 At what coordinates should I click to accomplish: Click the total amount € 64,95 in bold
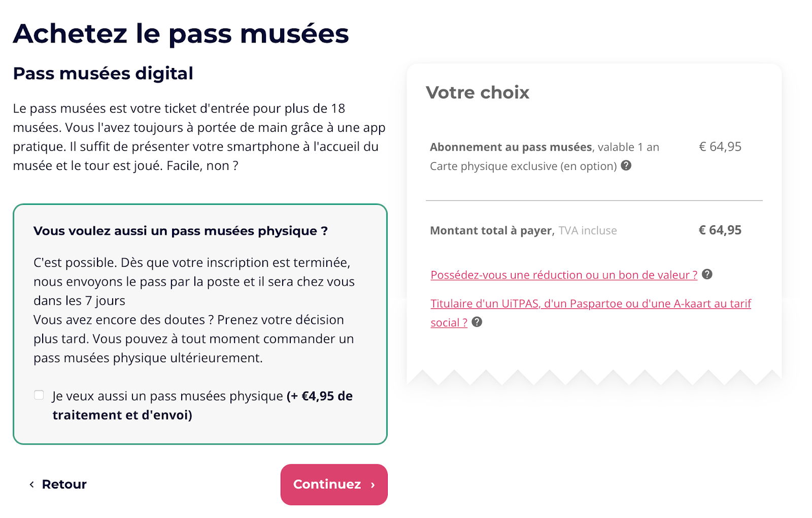click(x=720, y=230)
